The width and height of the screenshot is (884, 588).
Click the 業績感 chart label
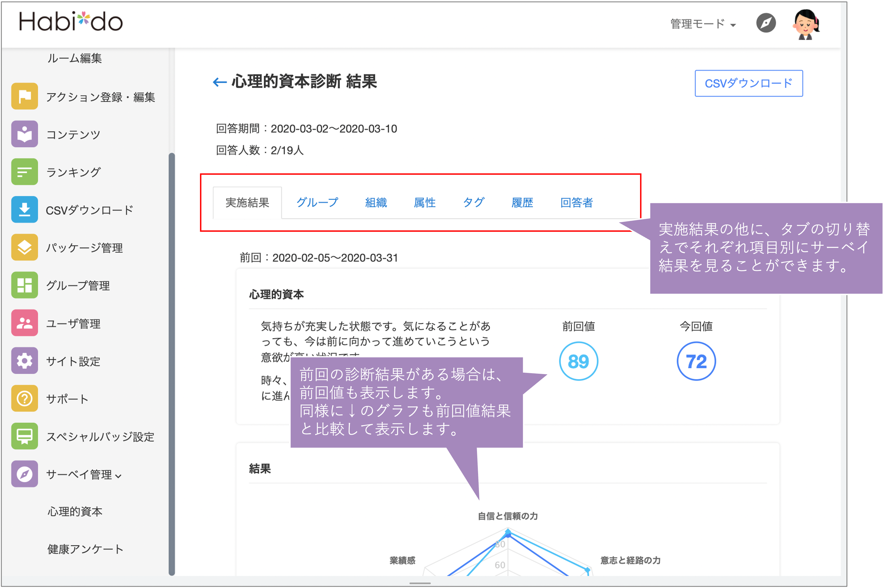click(402, 561)
